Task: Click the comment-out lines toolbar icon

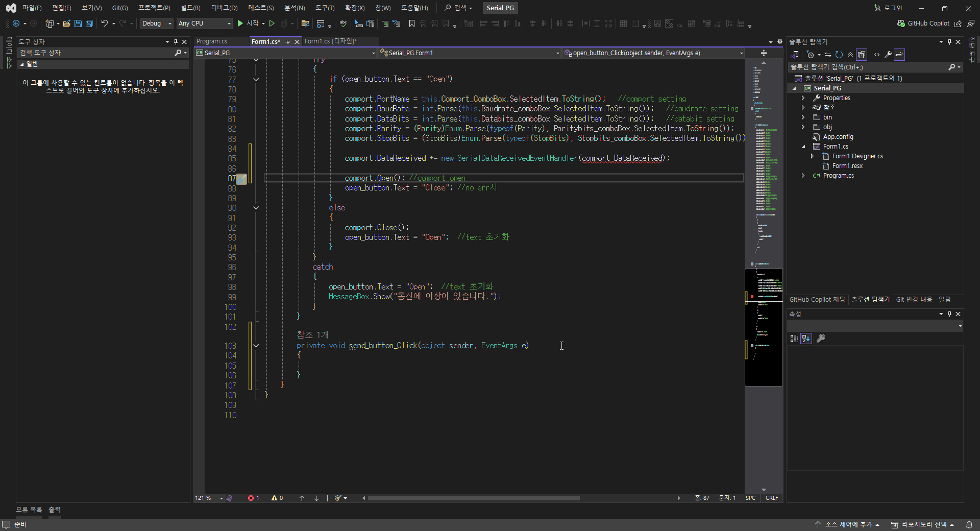Action: coord(385,23)
